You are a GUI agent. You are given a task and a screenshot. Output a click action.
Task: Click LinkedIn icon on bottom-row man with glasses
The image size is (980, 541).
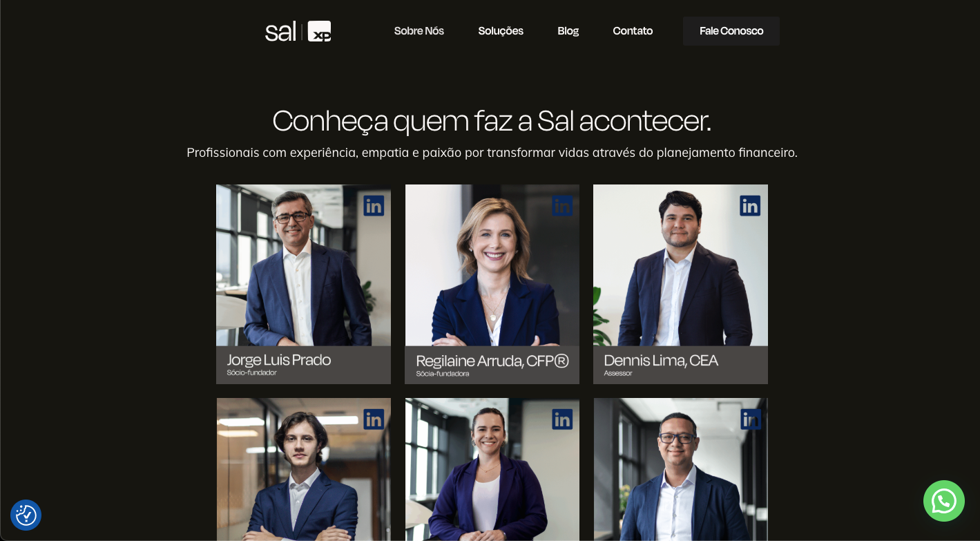click(x=751, y=419)
